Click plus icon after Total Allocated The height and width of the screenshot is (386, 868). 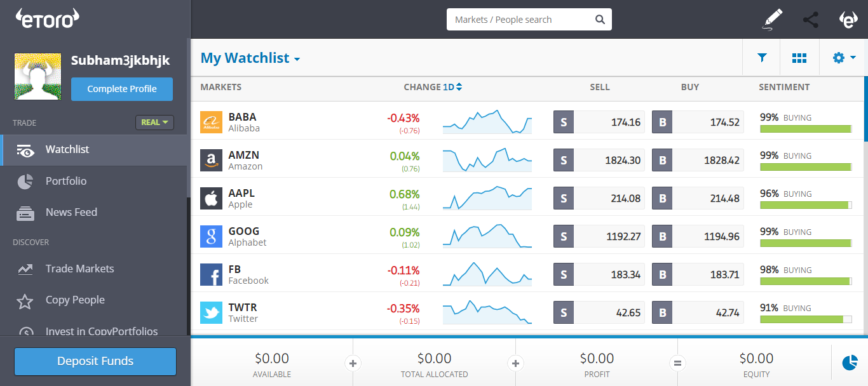click(x=515, y=364)
